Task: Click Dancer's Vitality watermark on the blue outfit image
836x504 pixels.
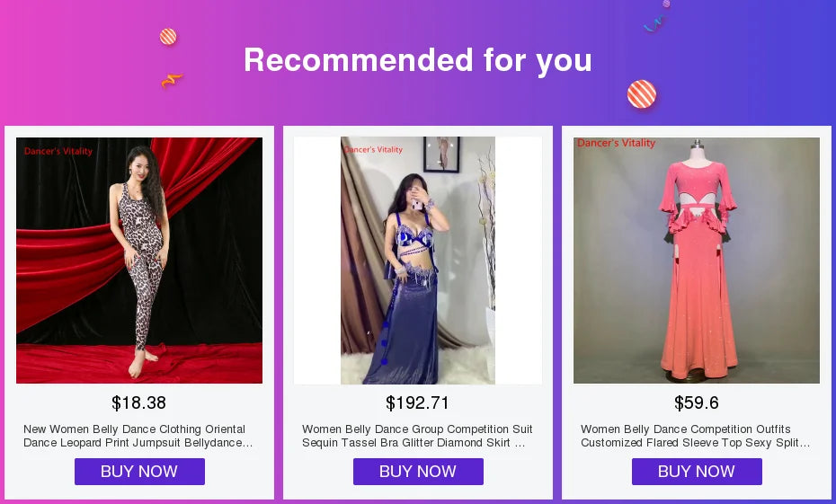Action: (x=373, y=149)
